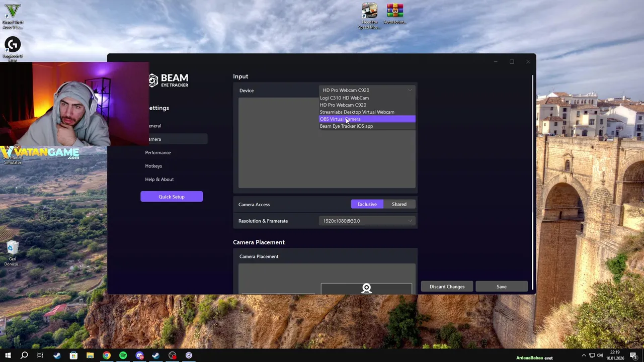This screenshot has height=362, width=644.
Task: Collapse the Device dropdown header
Action: tap(367, 90)
